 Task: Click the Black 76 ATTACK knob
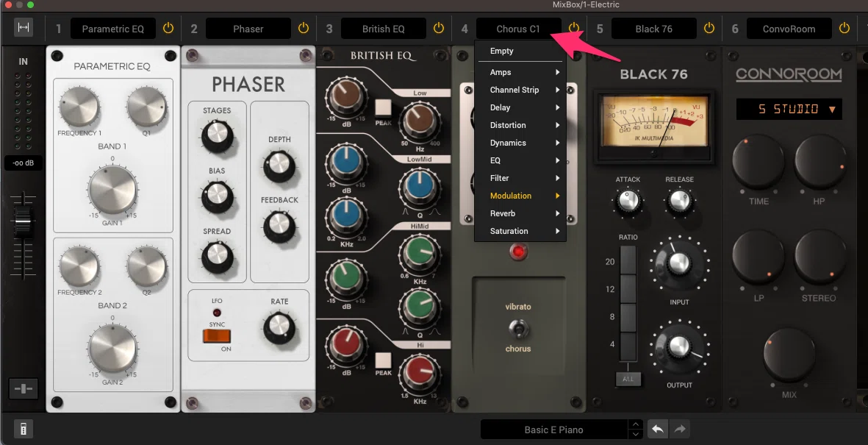[628, 201]
